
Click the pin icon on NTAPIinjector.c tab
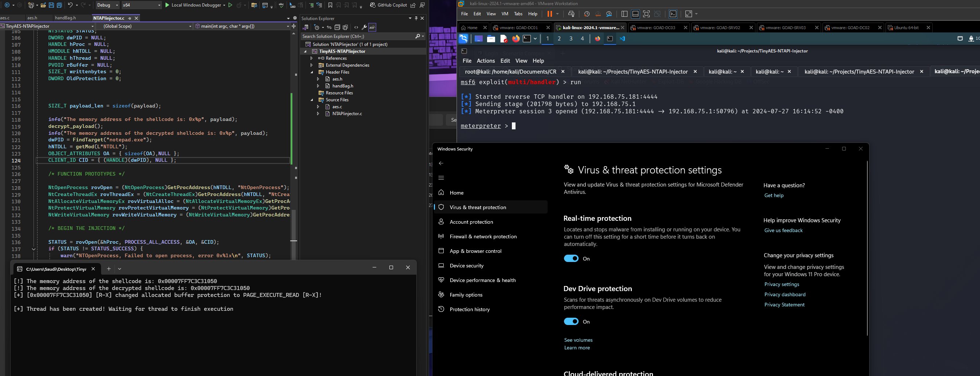click(130, 18)
